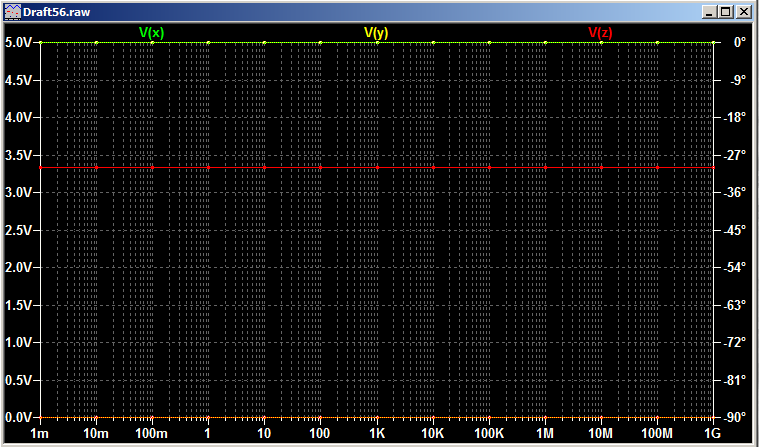Screen dimensions: 759x447
Task: Click the red V(z) trace at 1K
Action: 377,168
